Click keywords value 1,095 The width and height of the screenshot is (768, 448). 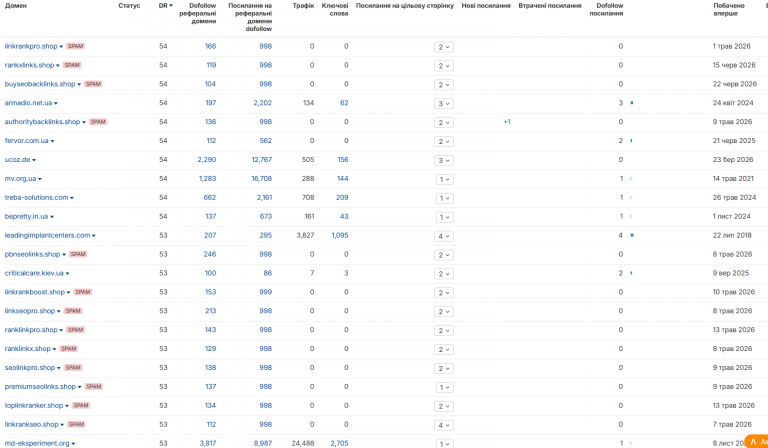(340, 236)
